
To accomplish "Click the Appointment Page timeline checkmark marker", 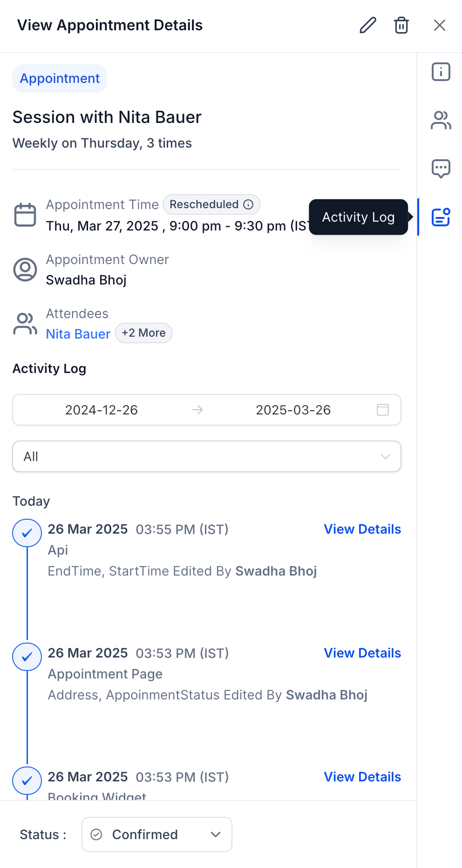I will tap(27, 657).
